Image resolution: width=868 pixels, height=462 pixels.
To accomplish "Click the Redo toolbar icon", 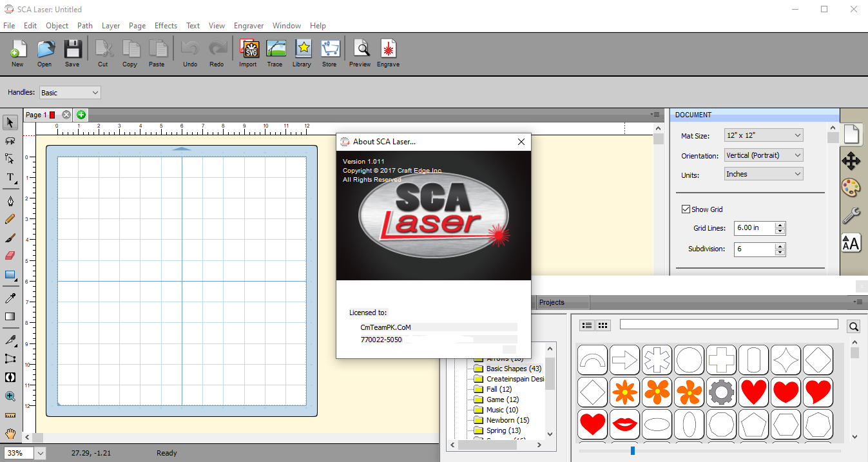I will pos(217,54).
